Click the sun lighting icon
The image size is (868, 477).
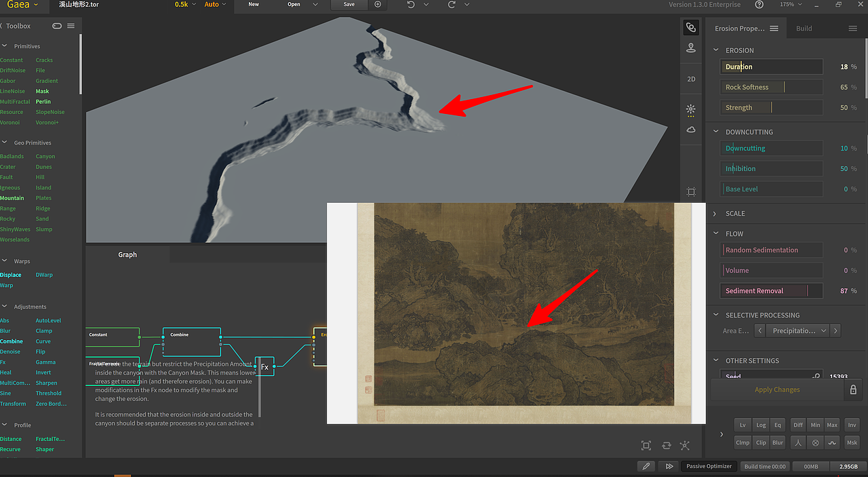tap(691, 109)
